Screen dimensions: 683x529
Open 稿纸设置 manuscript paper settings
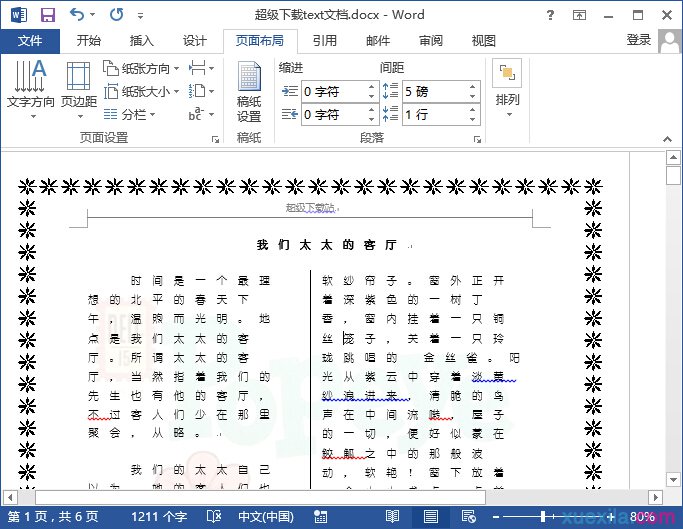pyautogui.click(x=249, y=92)
